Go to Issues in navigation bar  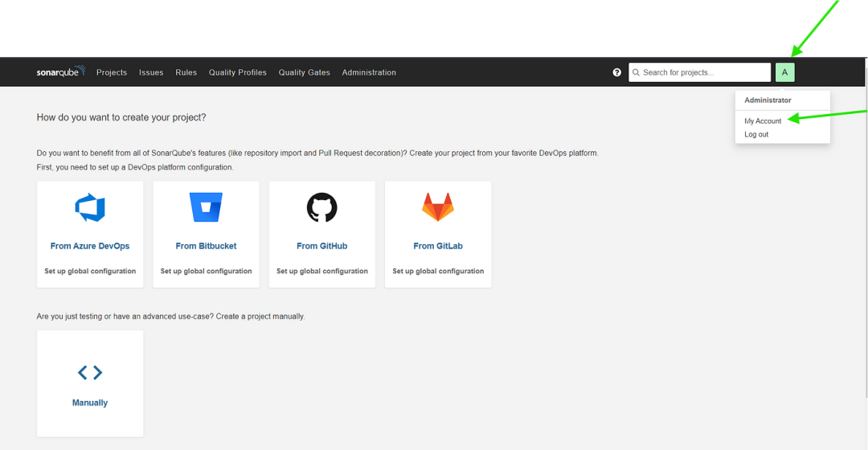(x=151, y=72)
